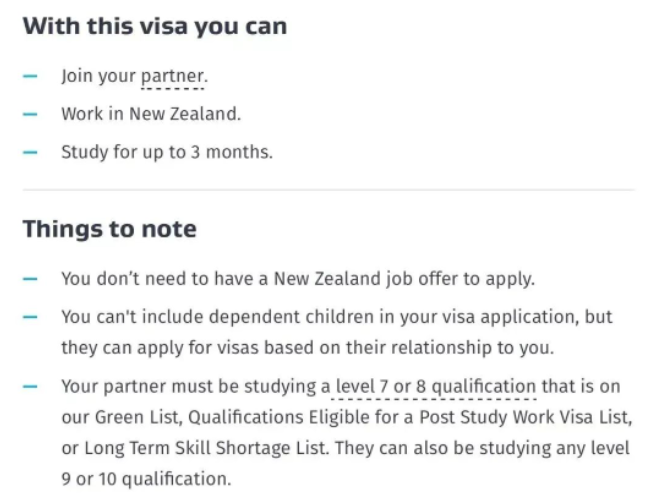Screen dimensions: 667x500
Task: Click the dotted-underlined "partner" link
Action: [174, 76]
